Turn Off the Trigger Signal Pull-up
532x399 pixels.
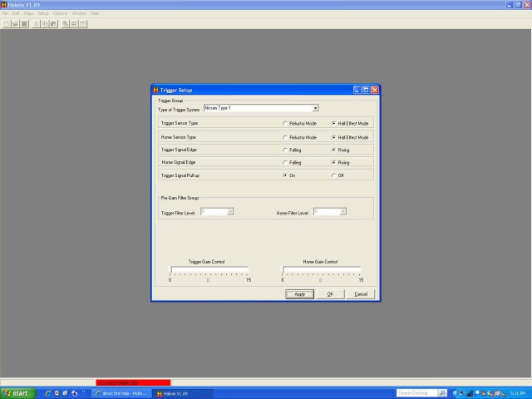pos(333,176)
